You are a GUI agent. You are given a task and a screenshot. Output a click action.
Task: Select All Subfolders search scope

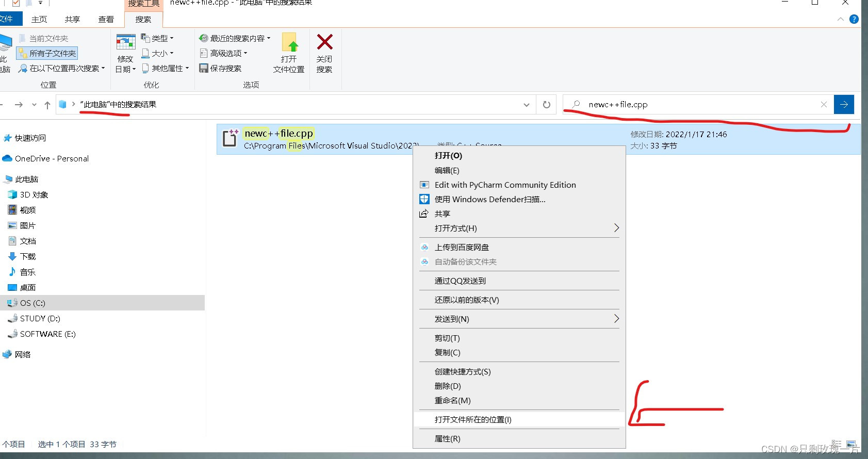(47, 53)
